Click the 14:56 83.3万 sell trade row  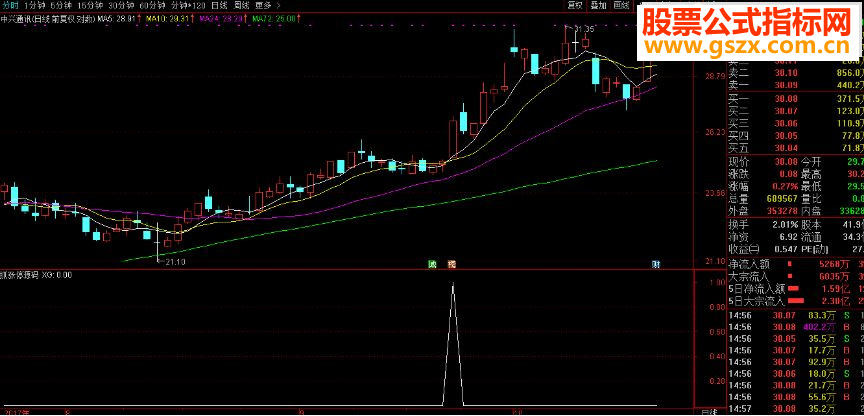click(x=796, y=315)
